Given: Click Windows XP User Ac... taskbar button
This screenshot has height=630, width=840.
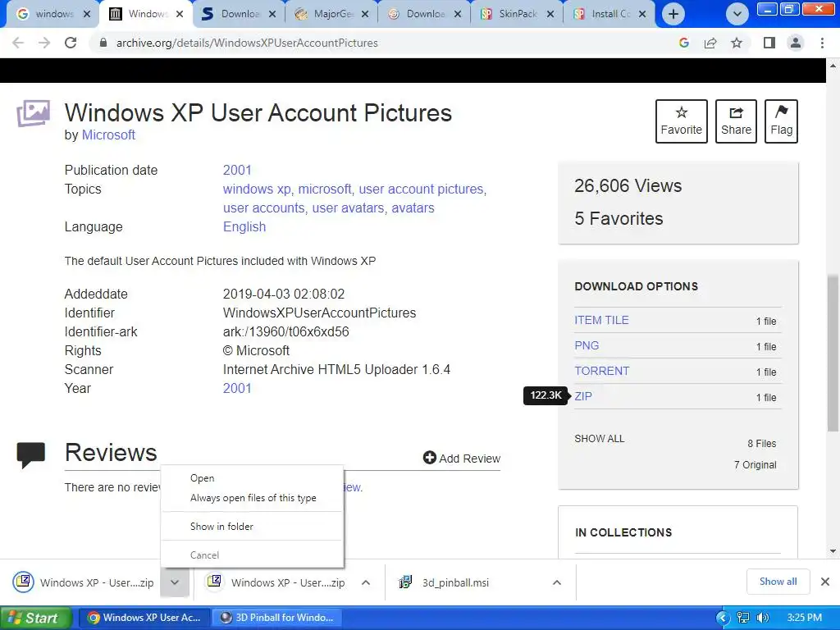Looking at the screenshot, I should point(144,618).
